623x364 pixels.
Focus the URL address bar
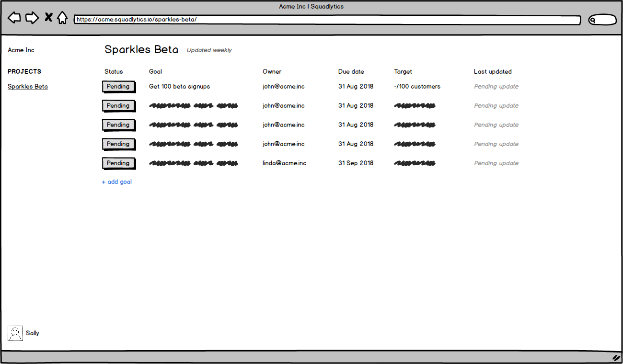327,20
